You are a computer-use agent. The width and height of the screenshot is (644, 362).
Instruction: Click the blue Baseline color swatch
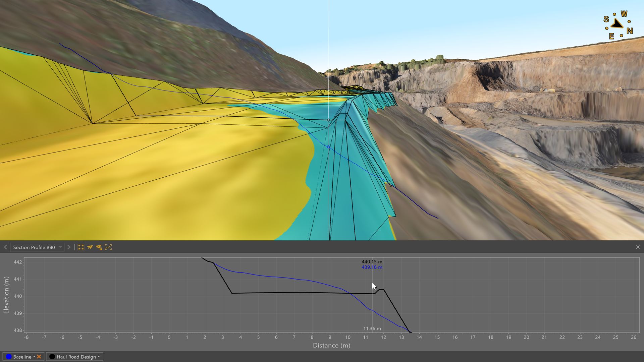coord(9,357)
